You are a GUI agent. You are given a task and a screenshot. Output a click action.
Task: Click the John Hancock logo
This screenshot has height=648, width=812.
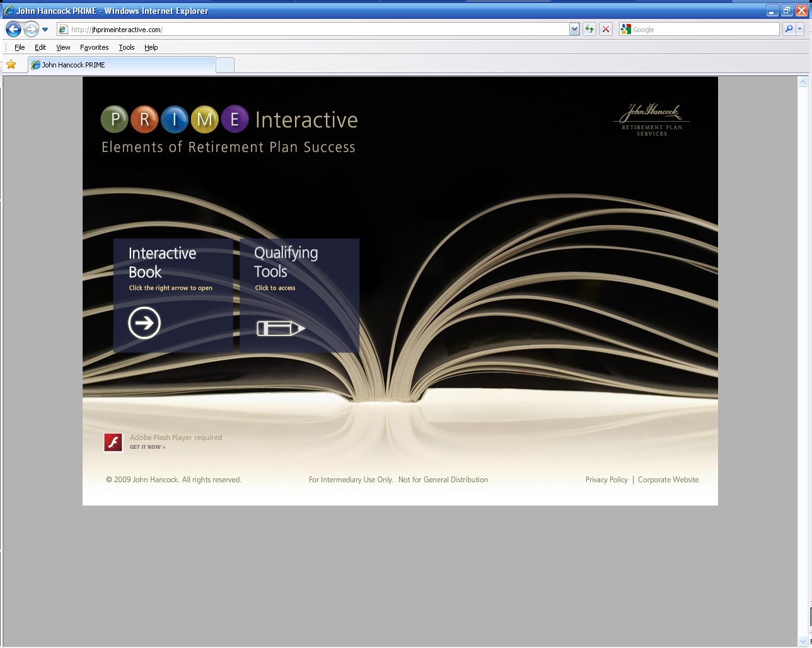point(651,120)
